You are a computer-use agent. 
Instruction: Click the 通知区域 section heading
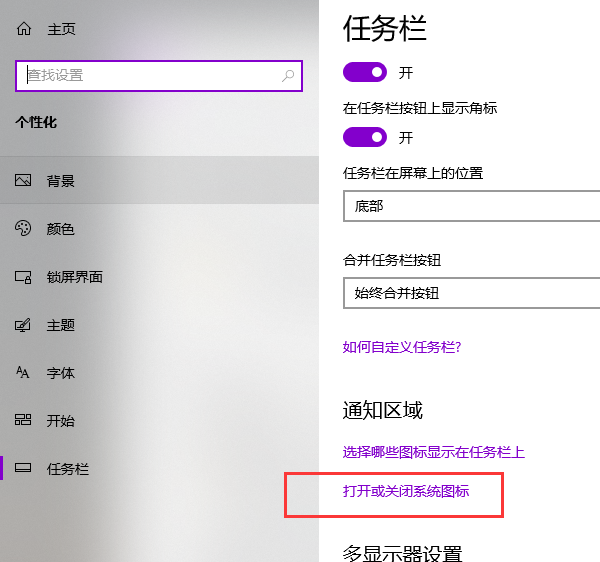(383, 410)
